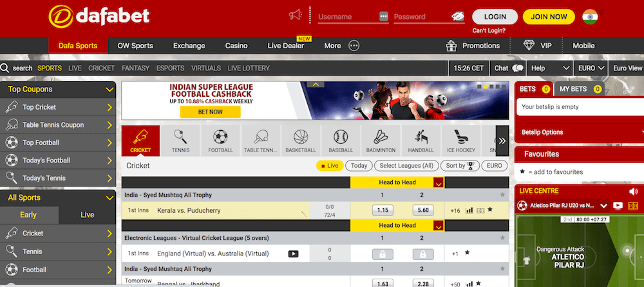The height and width of the screenshot is (287, 644).
Task: Open the Sort by trophy dropdown
Action: pyautogui.click(x=460, y=166)
